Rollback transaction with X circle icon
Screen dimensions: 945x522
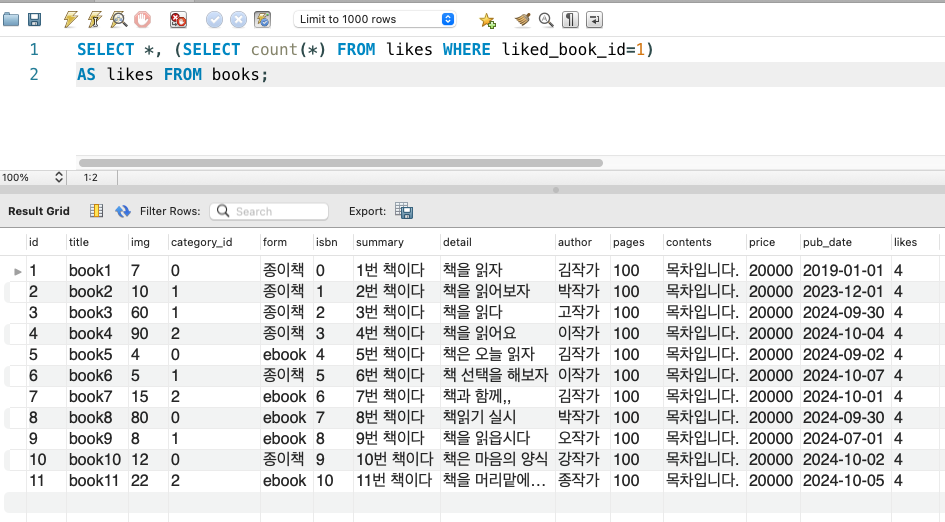tap(239, 19)
